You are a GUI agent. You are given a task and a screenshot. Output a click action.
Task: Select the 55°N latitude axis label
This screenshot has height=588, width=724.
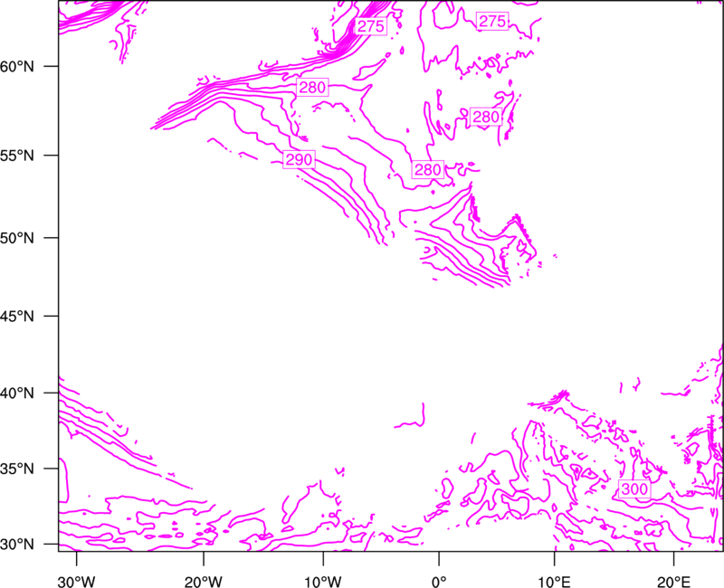pos(17,156)
